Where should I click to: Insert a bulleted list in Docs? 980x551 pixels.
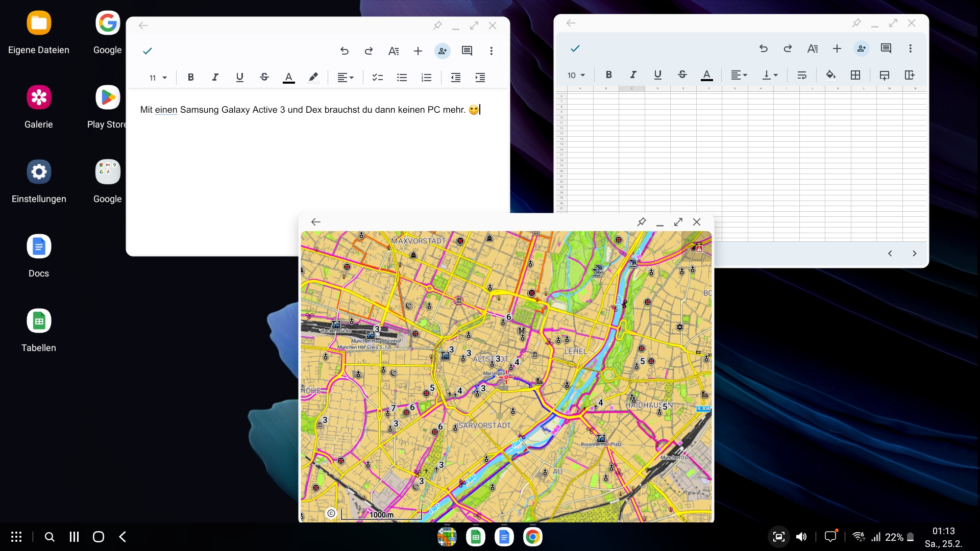(402, 78)
